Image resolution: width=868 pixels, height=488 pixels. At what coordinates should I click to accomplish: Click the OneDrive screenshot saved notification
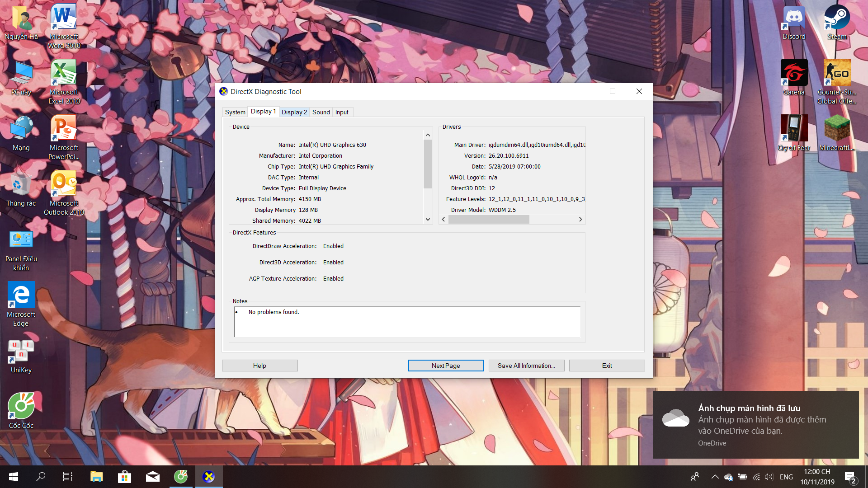(756, 425)
